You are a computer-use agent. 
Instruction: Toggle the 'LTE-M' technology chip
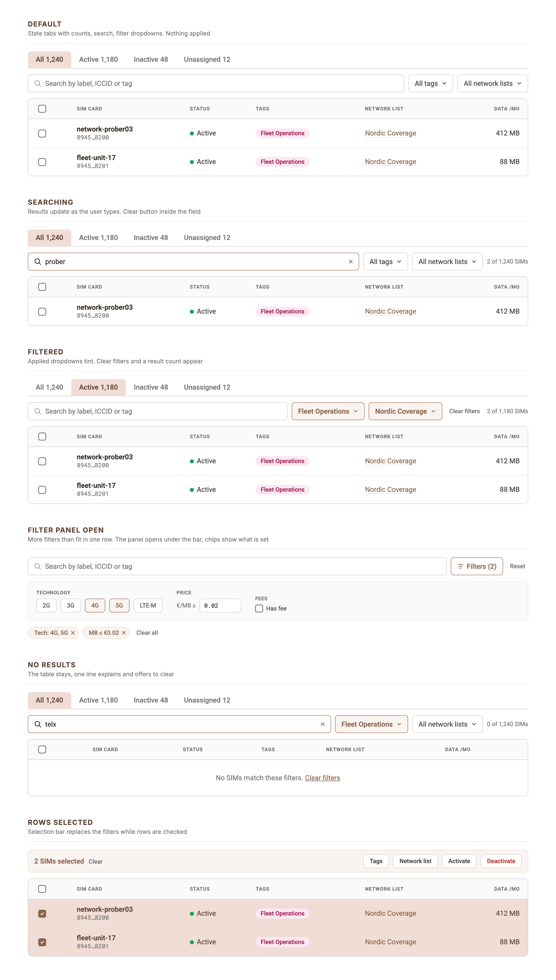148,606
